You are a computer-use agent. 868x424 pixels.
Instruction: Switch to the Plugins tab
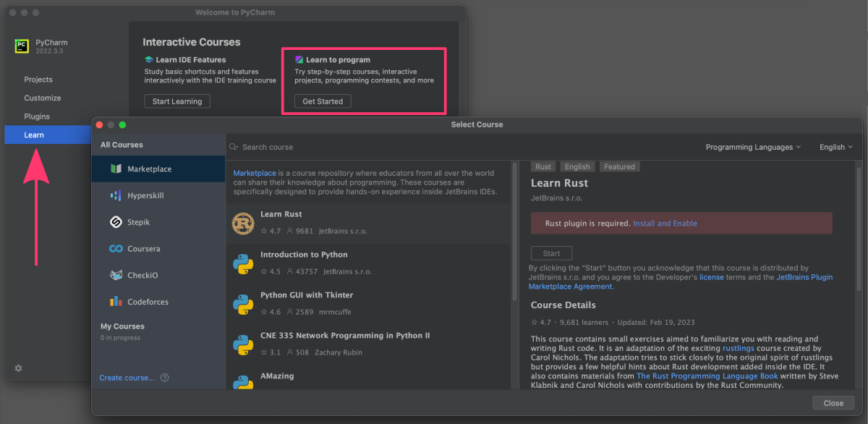point(37,116)
